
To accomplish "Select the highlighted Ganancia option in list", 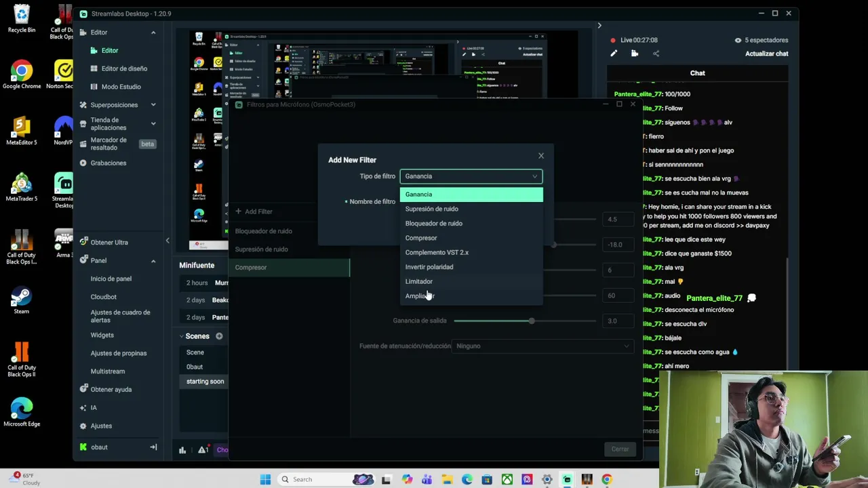I will click(x=471, y=195).
